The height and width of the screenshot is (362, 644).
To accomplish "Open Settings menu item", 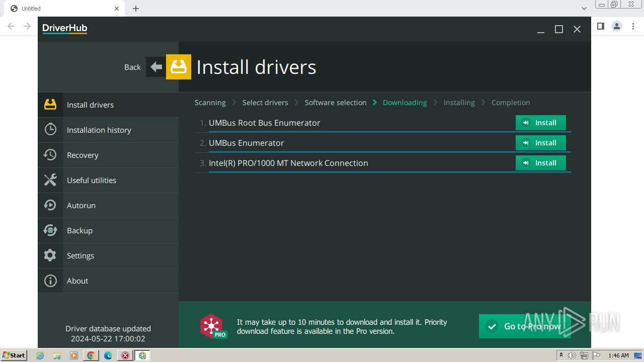I will click(x=108, y=255).
